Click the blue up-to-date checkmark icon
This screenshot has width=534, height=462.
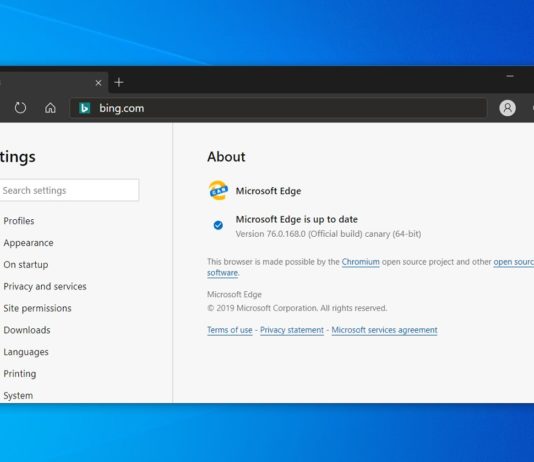(218, 225)
